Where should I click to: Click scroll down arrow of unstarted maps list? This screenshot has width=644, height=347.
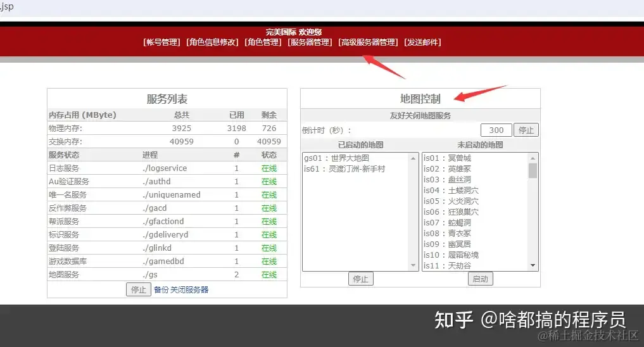click(533, 265)
